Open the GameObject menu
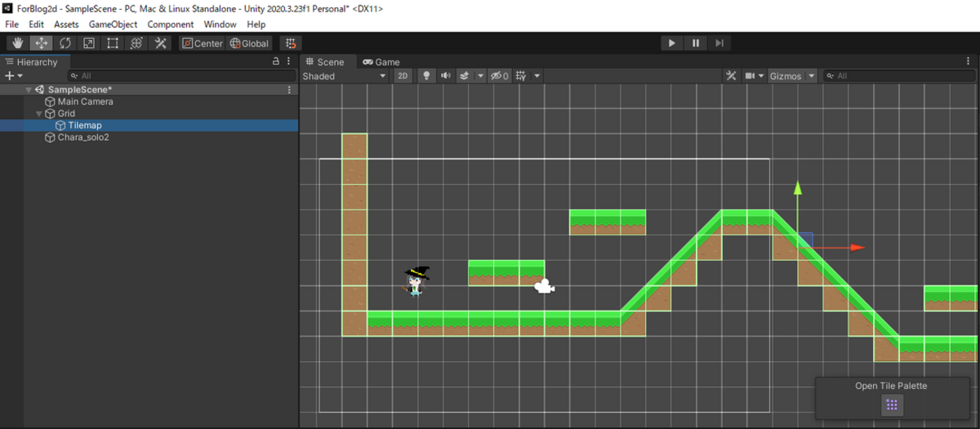Image resolution: width=980 pixels, height=429 pixels. point(113,24)
